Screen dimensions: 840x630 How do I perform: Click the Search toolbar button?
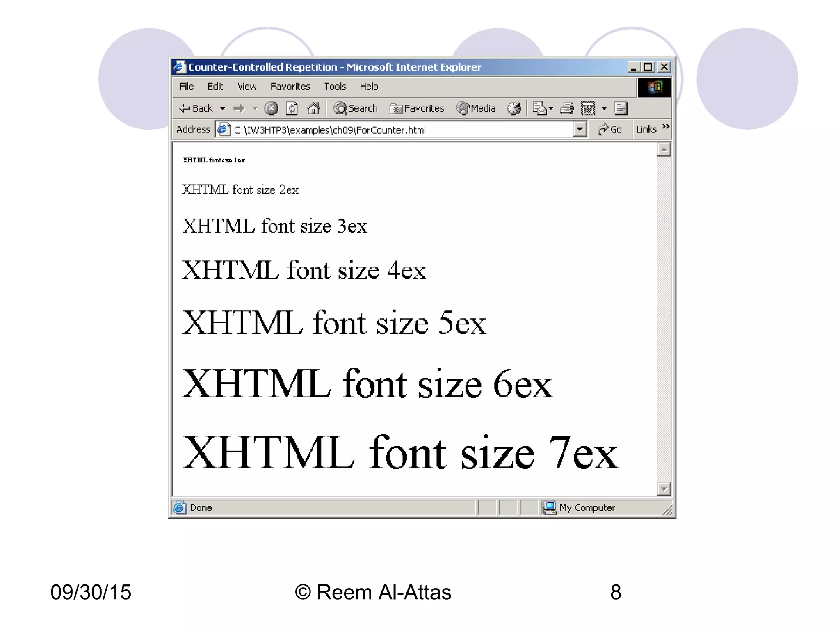point(356,108)
